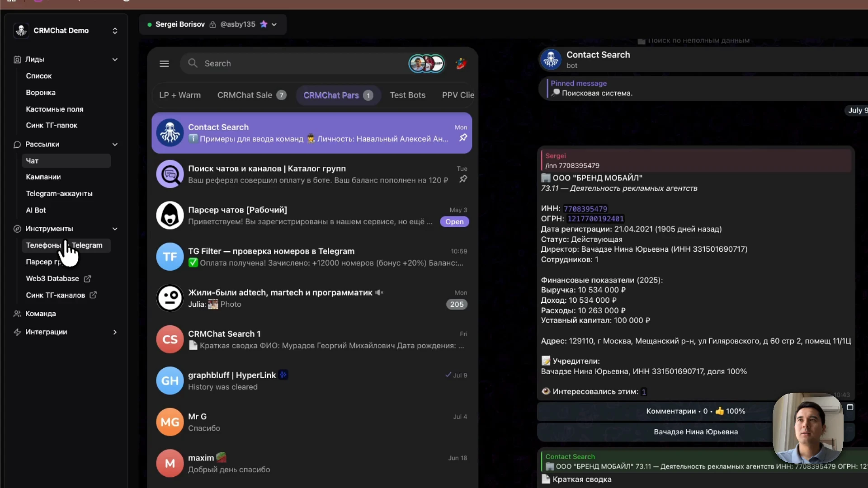The width and height of the screenshot is (868, 488).
Task: Go to Кастомные поля
Action: pos(55,109)
